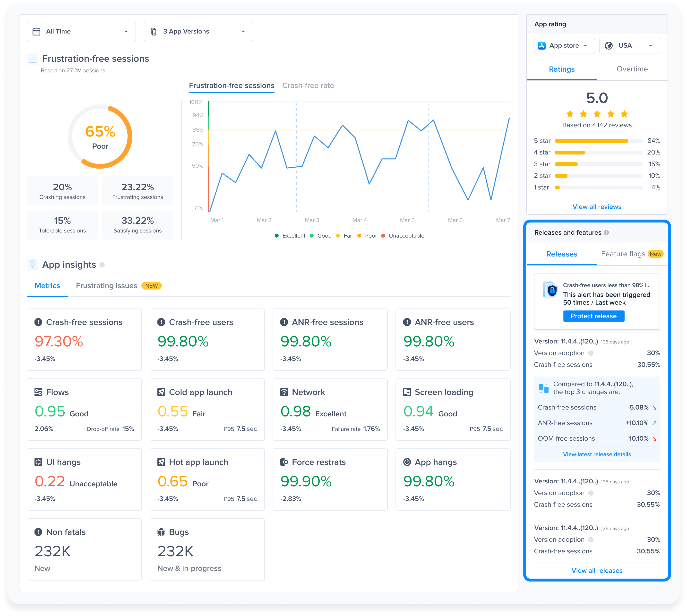Viewport: 687px width, 616px height.
Task: Toggle the Unacceptable legend item
Action: pos(403,236)
